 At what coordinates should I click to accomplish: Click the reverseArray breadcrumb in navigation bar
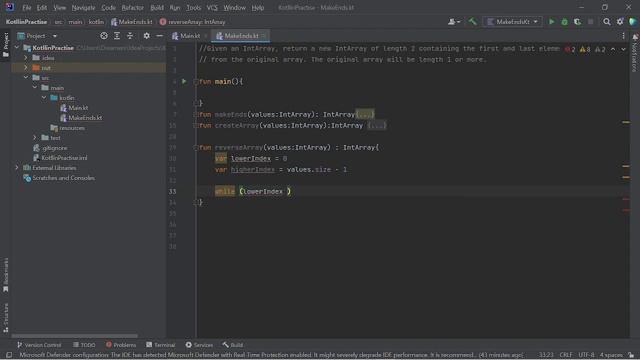click(x=193, y=22)
